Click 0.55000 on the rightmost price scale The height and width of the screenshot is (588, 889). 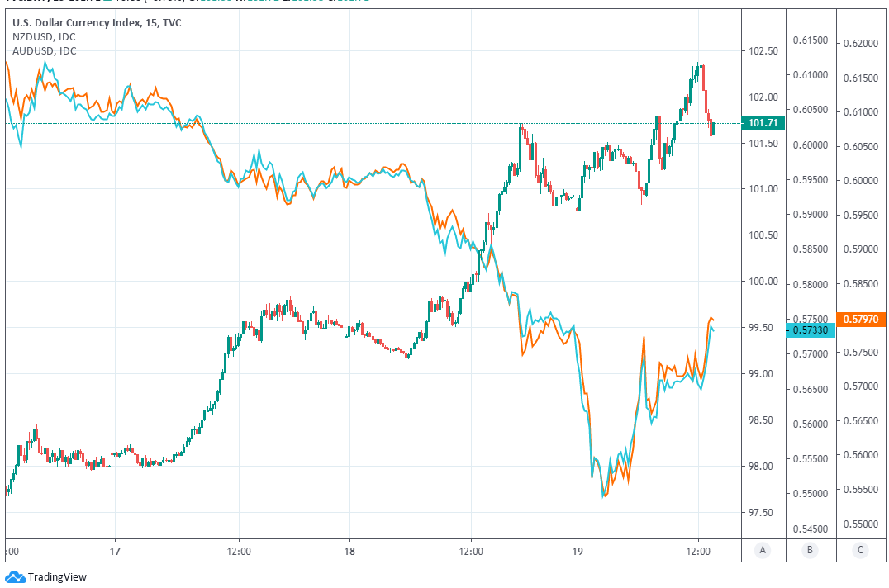point(862,524)
